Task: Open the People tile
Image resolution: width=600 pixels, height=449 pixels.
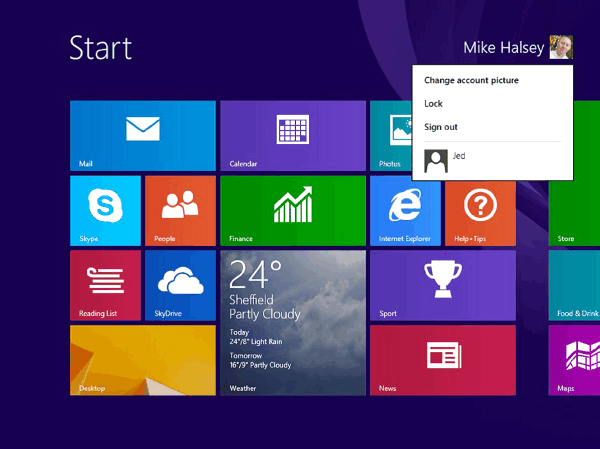Action: tap(180, 210)
